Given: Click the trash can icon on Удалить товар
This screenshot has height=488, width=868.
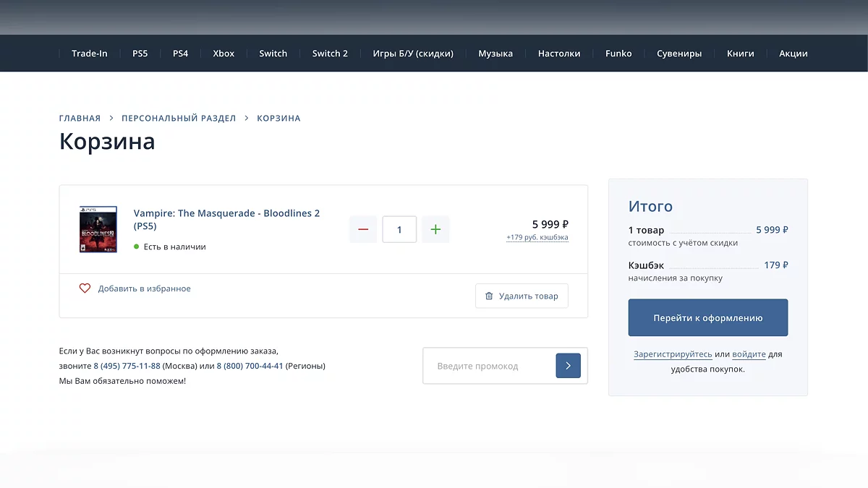Looking at the screenshot, I should [489, 296].
